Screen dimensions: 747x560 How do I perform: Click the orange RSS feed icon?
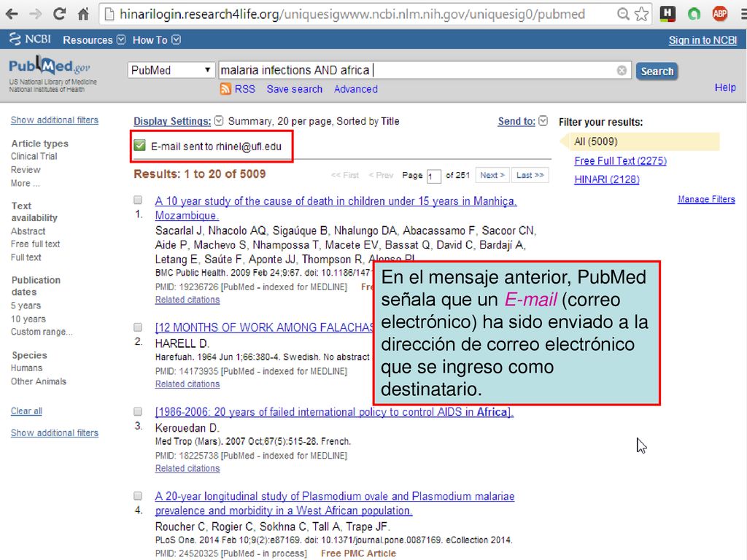225,88
